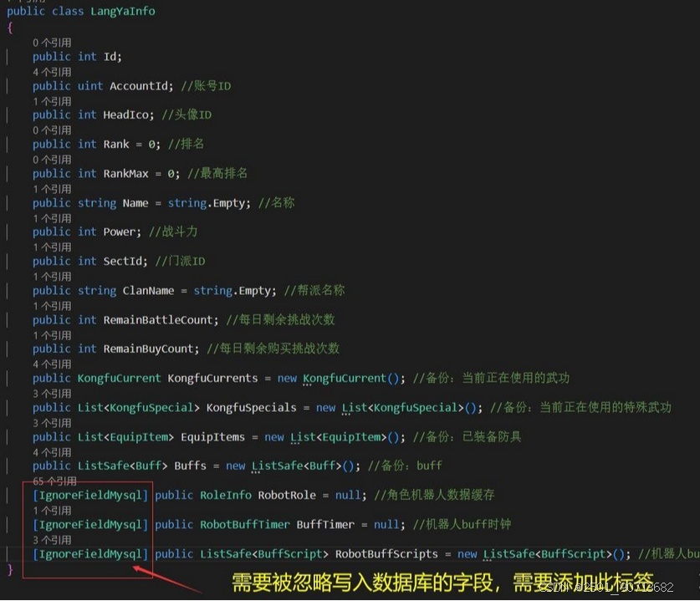The width and height of the screenshot is (700, 601).
Task: Open '4 个引用' CodeLens above AccountId
Action: [52, 72]
